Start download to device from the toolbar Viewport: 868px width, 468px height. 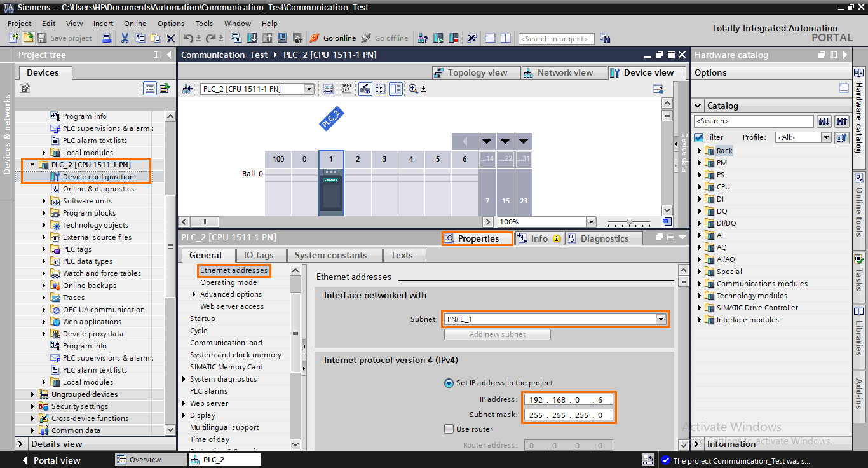click(x=252, y=38)
